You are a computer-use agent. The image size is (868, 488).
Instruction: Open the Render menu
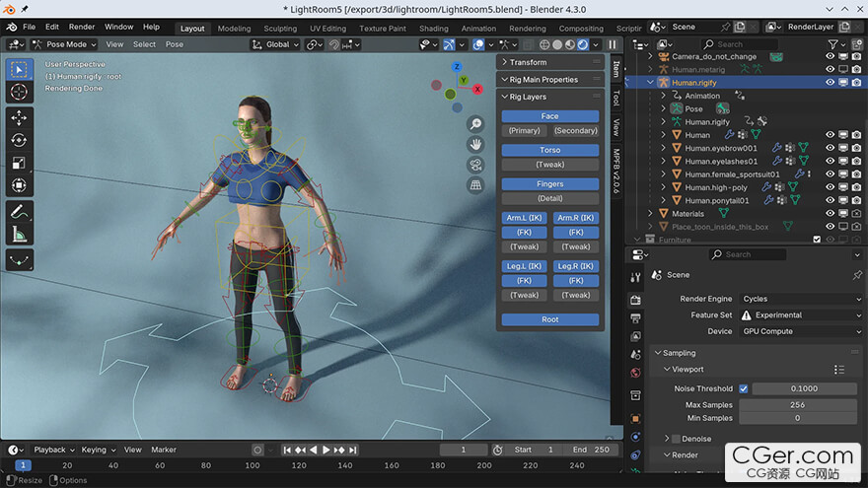81,27
